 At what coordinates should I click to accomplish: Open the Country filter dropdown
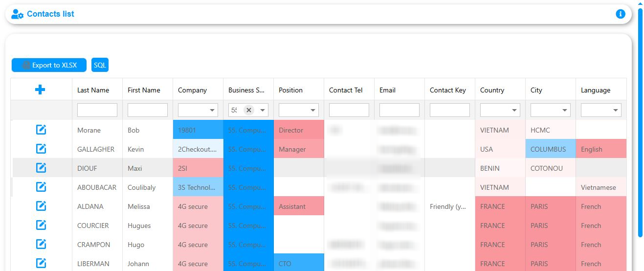click(x=514, y=110)
